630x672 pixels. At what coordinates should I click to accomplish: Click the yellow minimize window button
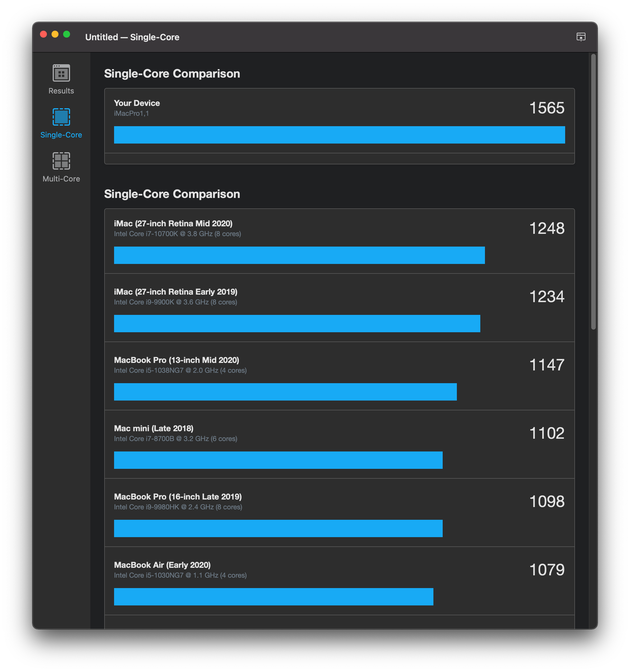(x=55, y=34)
